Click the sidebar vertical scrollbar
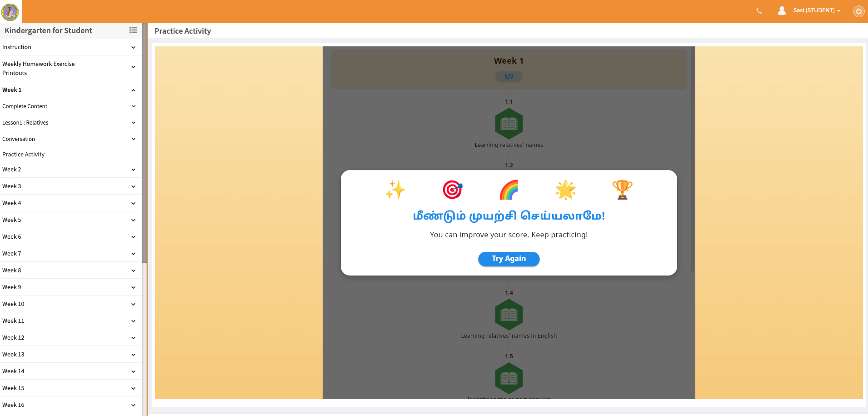Viewport: 868px width, 416px height. 145,143
